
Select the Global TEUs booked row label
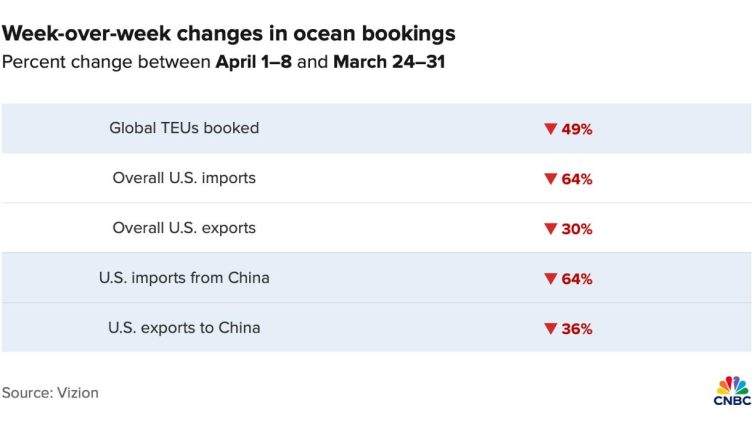click(x=184, y=128)
